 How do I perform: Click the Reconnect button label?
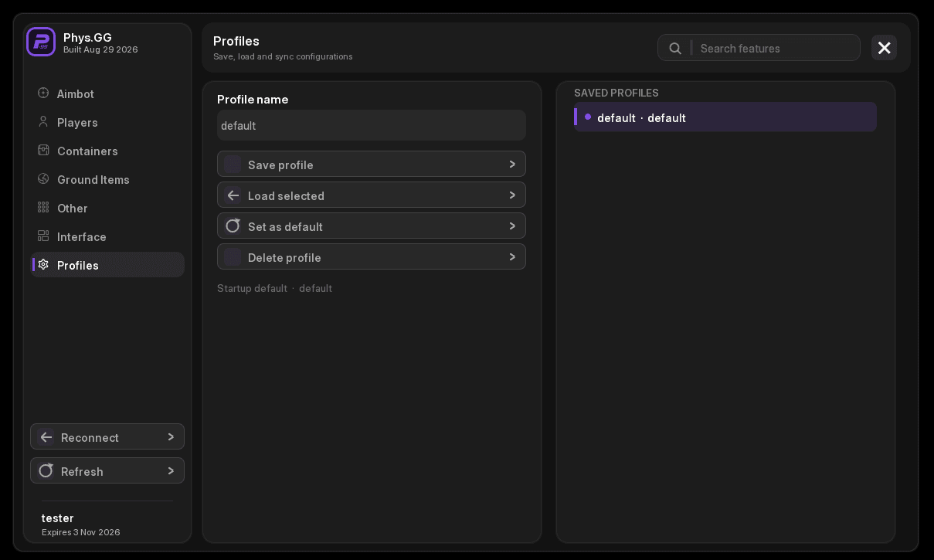coord(90,437)
